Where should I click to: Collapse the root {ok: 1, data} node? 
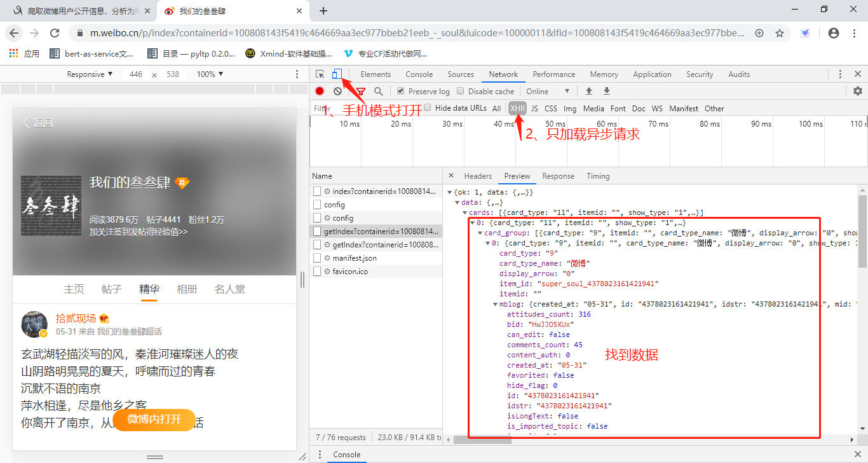click(449, 192)
